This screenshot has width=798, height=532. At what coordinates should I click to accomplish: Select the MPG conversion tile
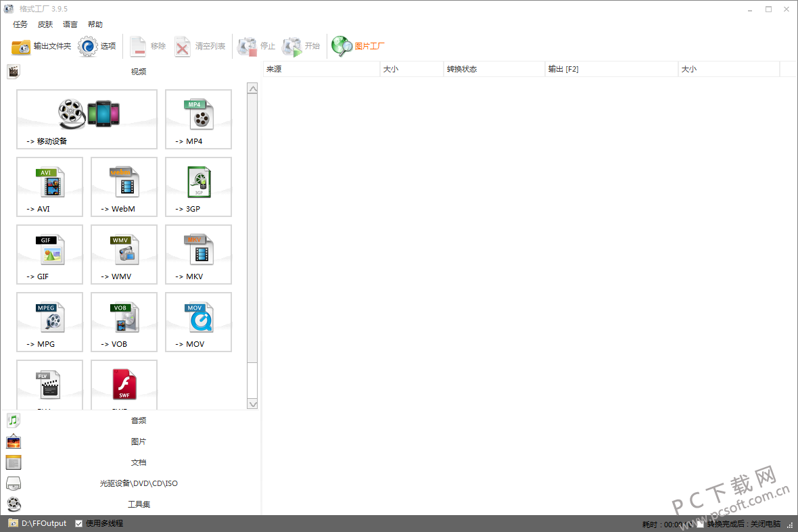[x=50, y=322]
